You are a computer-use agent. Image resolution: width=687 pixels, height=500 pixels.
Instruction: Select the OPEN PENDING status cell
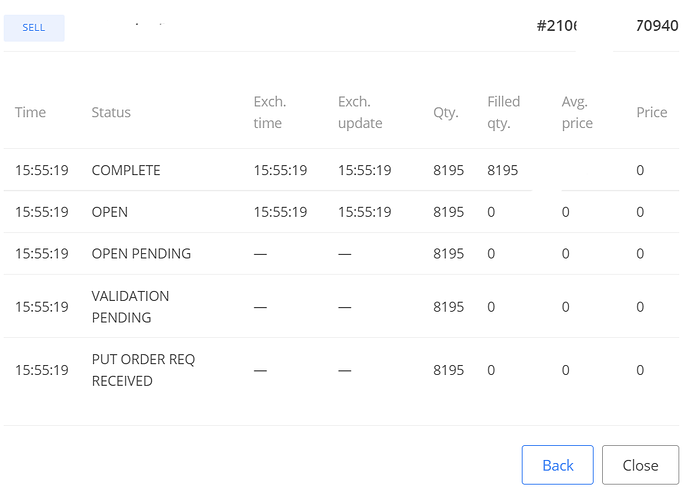point(141,254)
